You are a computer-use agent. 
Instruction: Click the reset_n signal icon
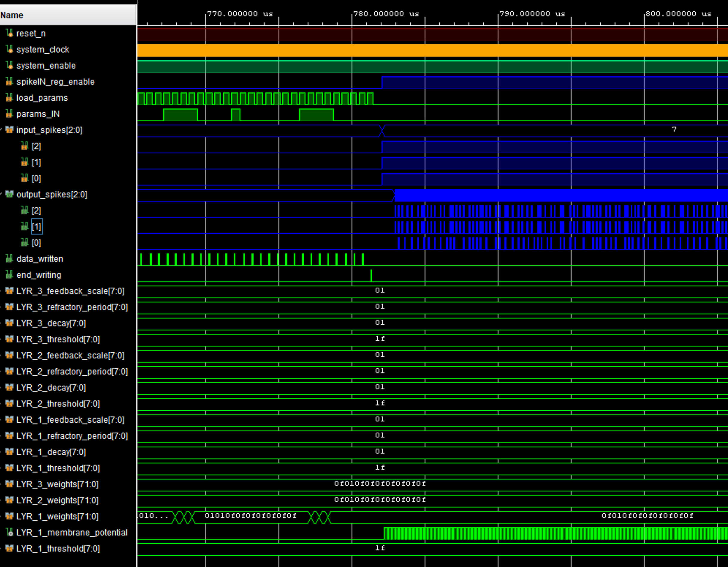coord(9,33)
